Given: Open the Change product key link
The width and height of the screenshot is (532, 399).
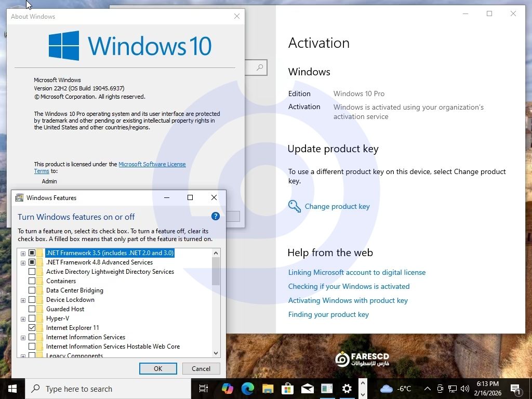Looking at the screenshot, I should point(337,206).
